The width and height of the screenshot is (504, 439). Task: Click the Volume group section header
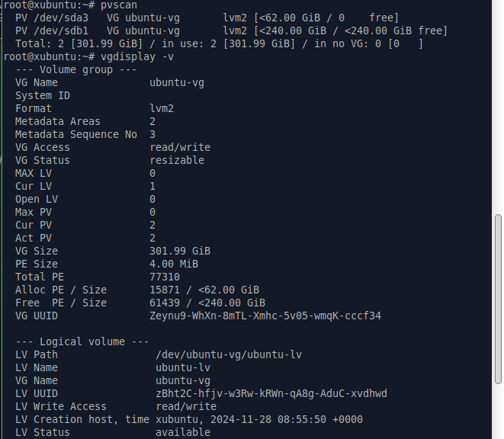[x=75, y=70]
